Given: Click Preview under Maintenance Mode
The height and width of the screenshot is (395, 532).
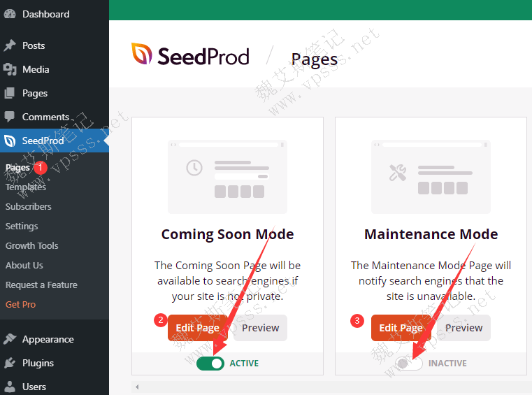Looking at the screenshot, I should tap(464, 328).
